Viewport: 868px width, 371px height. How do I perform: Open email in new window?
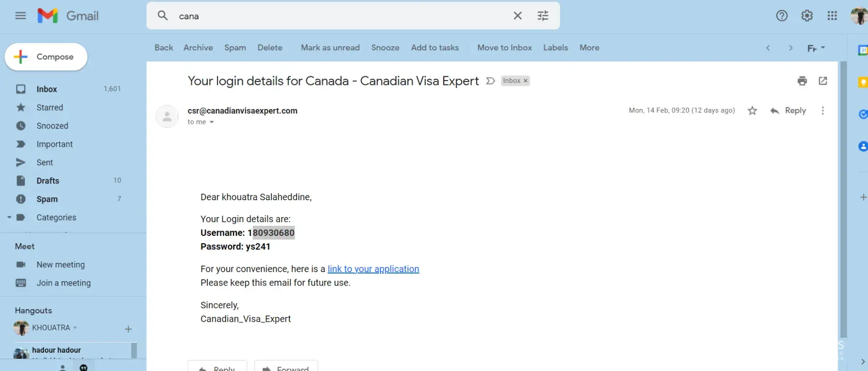[823, 81]
